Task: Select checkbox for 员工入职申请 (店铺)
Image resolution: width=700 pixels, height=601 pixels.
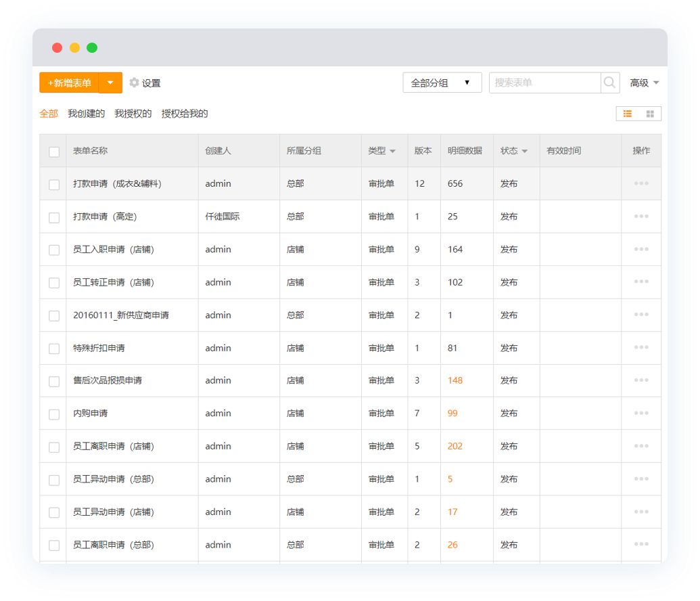Action: [54, 250]
